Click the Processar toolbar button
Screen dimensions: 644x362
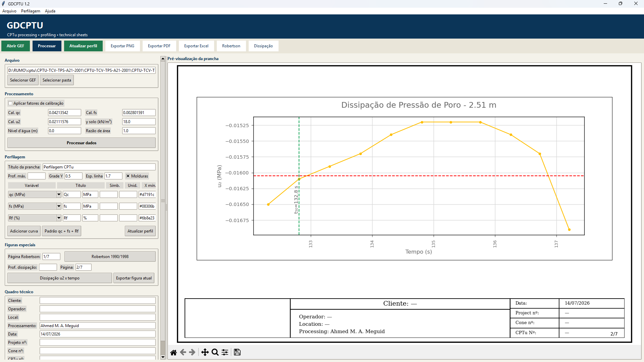pos(47,46)
